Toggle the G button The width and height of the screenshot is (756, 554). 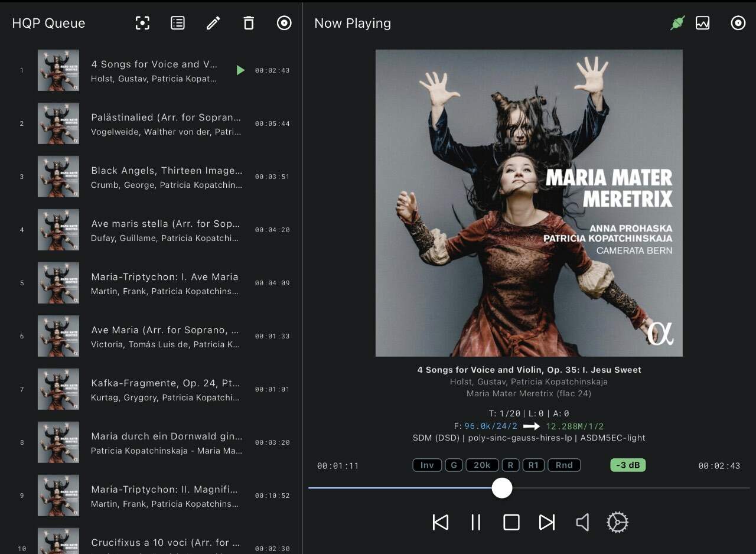click(x=454, y=465)
